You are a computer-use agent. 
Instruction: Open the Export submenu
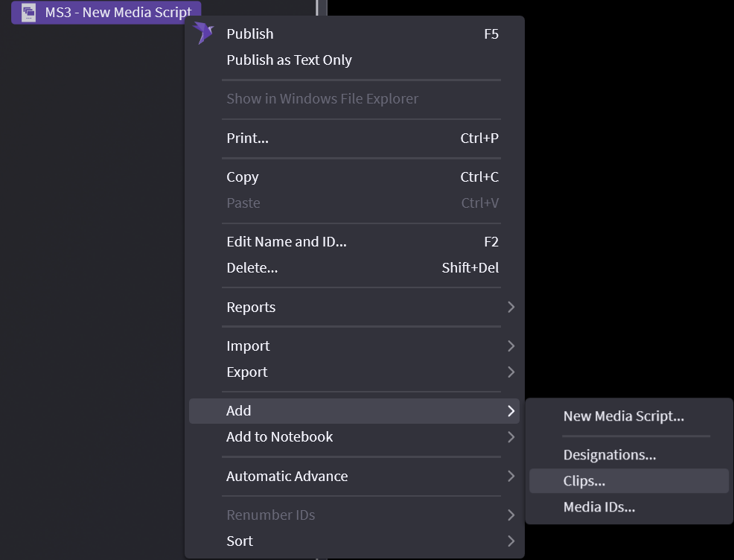pos(246,372)
